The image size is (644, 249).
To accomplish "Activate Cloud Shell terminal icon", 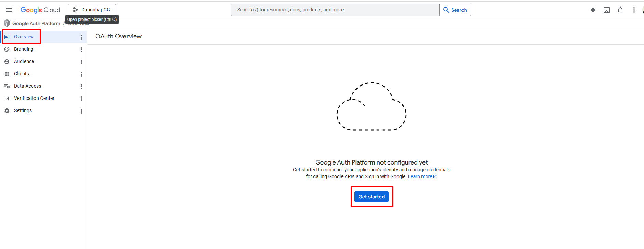I will 606,10.
